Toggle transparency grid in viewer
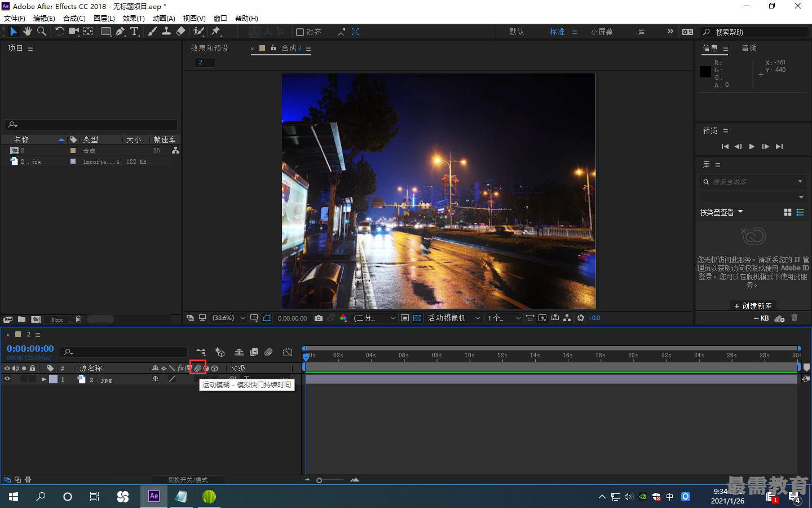The width and height of the screenshot is (812, 508). tap(417, 318)
